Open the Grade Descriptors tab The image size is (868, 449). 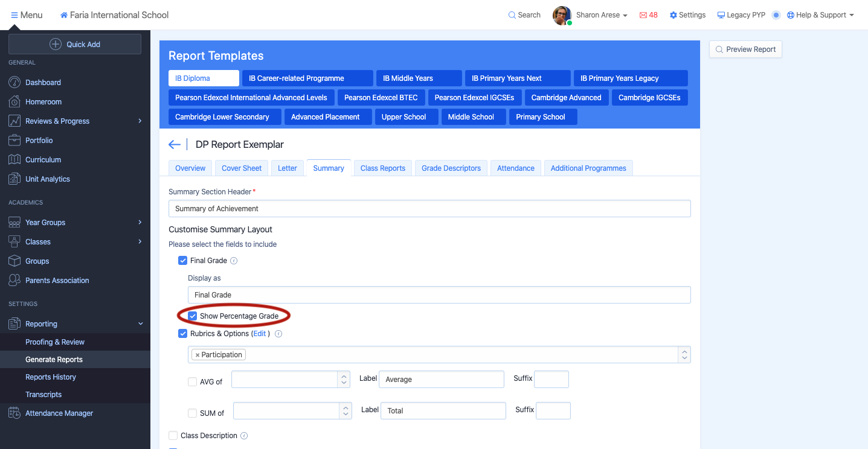click(451, 168)
